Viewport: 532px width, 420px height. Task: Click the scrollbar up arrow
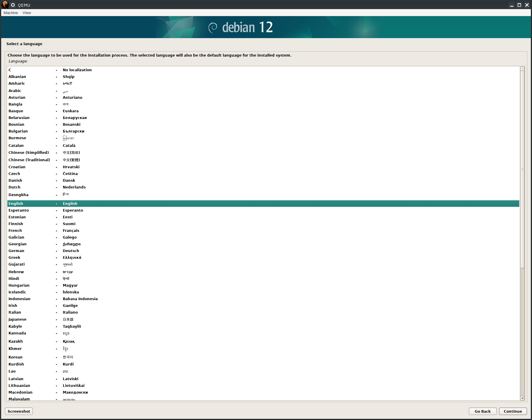click(522, 69)
